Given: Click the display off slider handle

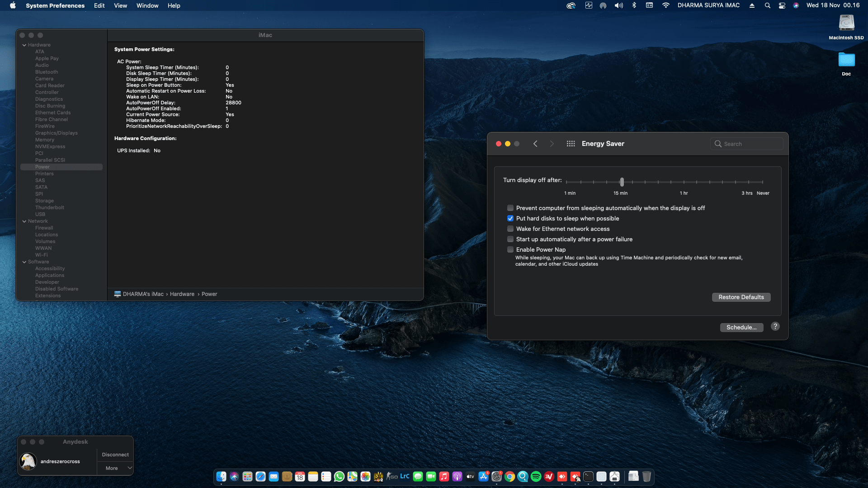Looking at the screenshot, I should pos(622,182).
